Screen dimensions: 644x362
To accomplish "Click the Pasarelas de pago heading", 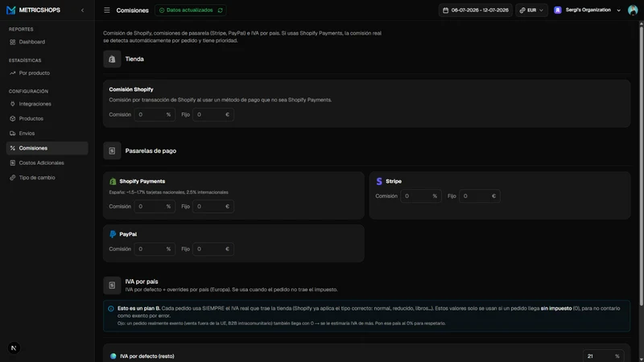I will click(151, 151).
